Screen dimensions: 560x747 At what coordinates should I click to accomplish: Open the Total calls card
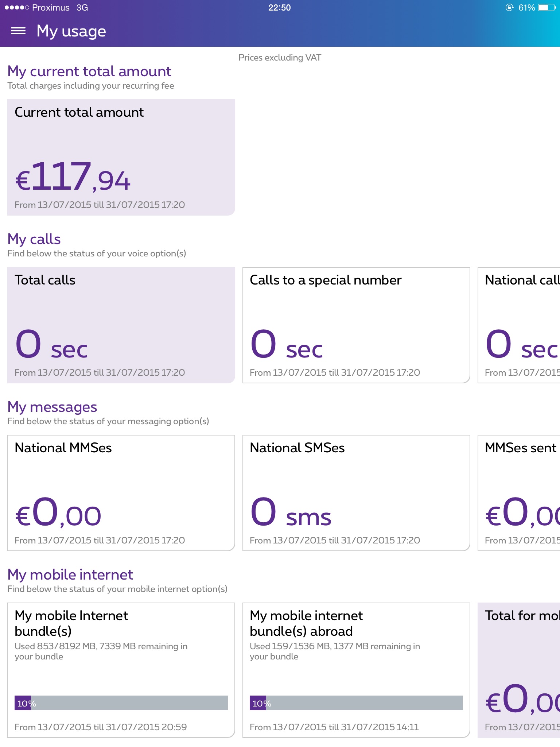click(121, 325)
